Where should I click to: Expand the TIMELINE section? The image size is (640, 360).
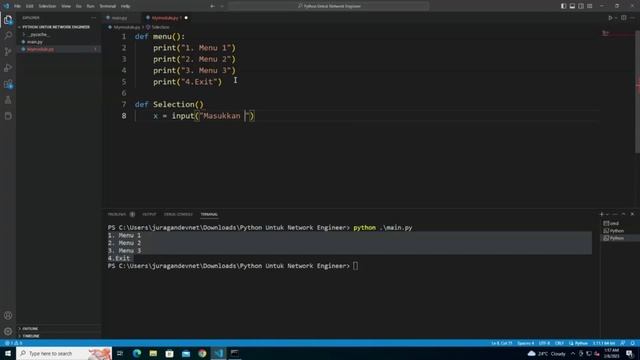click(x=31, y=336)
